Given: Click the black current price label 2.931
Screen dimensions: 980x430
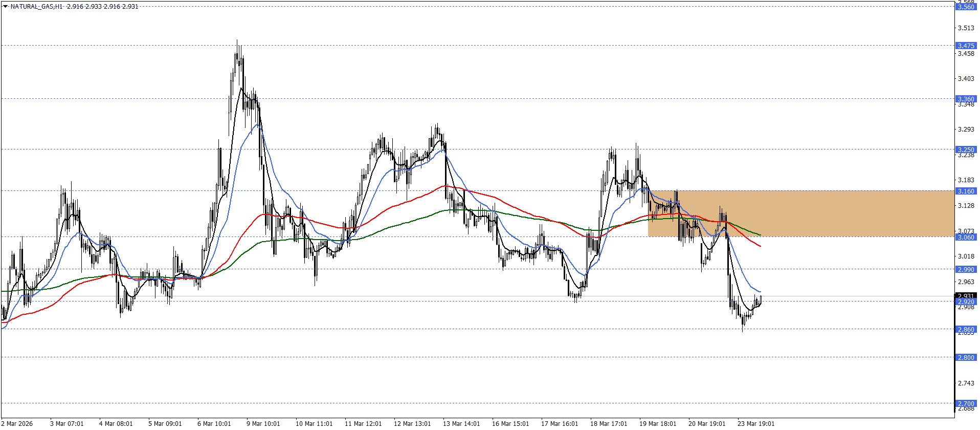Looking at the screenshot, I should pyautogui.click(x=966, y=295).
